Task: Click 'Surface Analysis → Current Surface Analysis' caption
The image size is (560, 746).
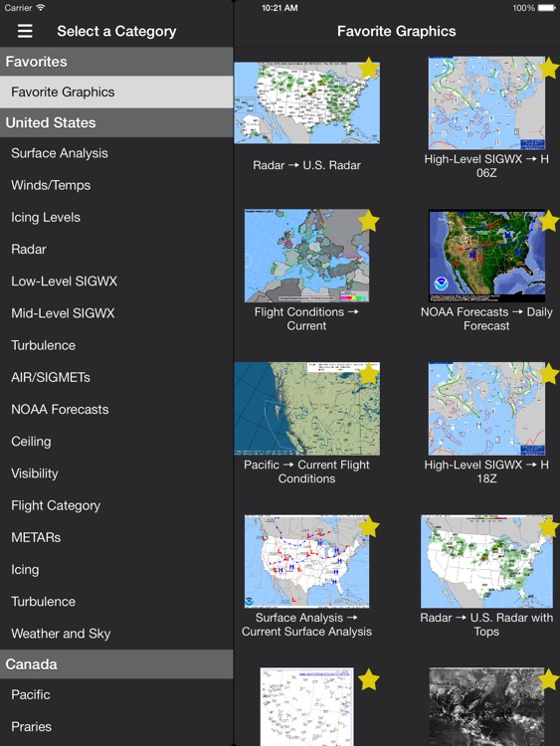Action: coord(307,625)
